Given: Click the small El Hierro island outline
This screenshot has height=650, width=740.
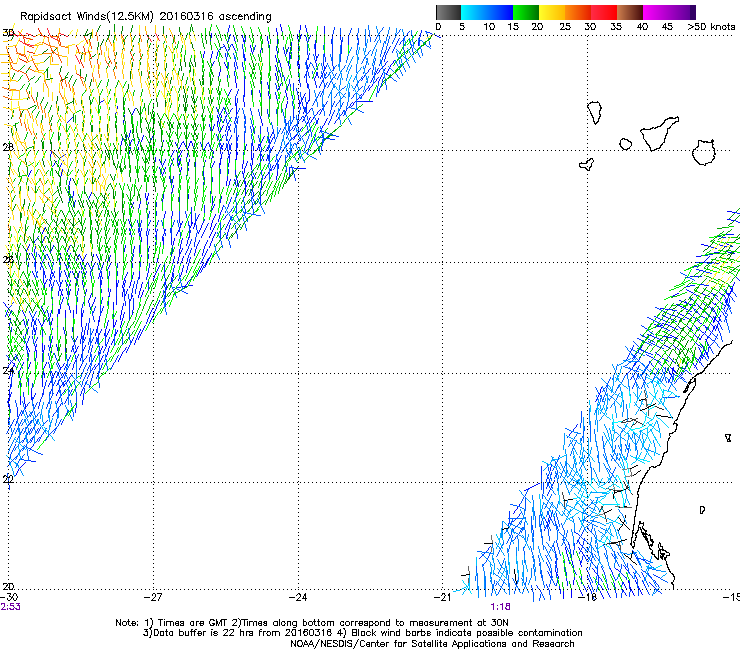Looking at the screenshot, I should [587, 164].
